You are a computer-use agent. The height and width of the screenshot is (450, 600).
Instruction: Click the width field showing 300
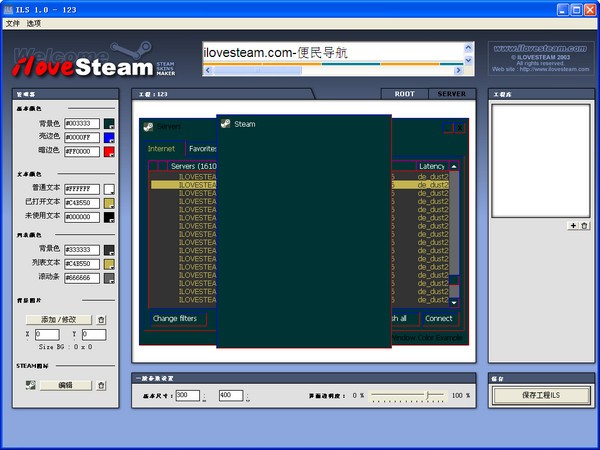[x=188, y=396]
